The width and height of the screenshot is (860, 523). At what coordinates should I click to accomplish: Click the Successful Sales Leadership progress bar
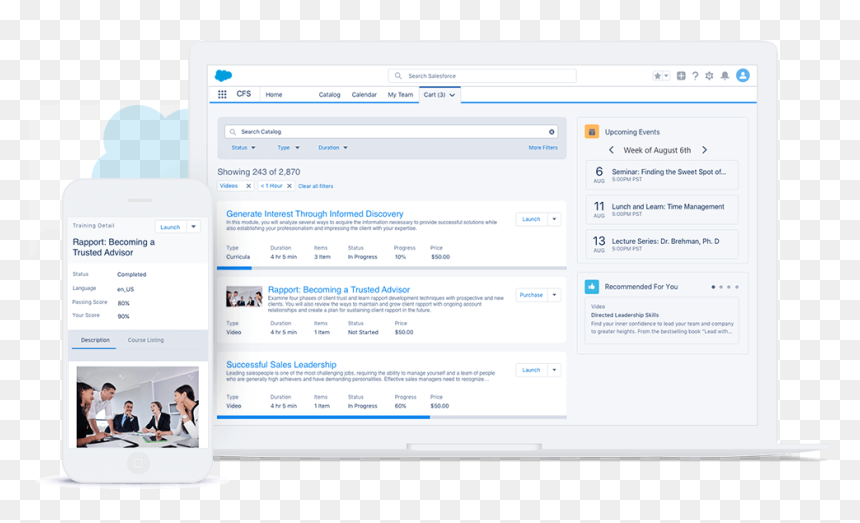click(x=392, y=417)
